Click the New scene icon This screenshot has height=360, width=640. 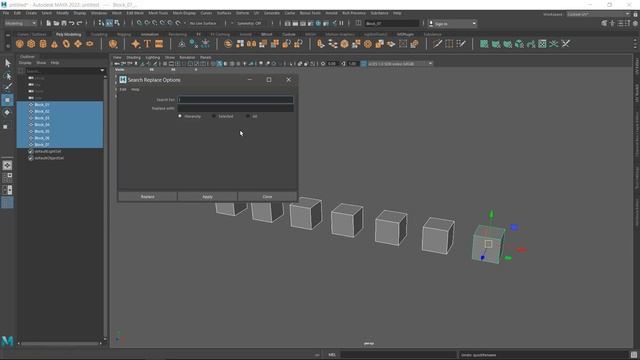pyautogui.click(x=49, y=23)
